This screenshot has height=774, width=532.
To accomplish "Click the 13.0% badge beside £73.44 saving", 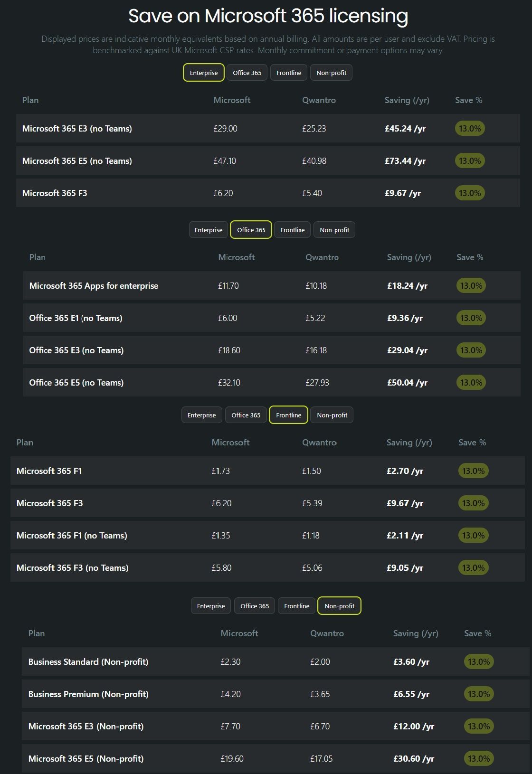I will click(470, 161).
